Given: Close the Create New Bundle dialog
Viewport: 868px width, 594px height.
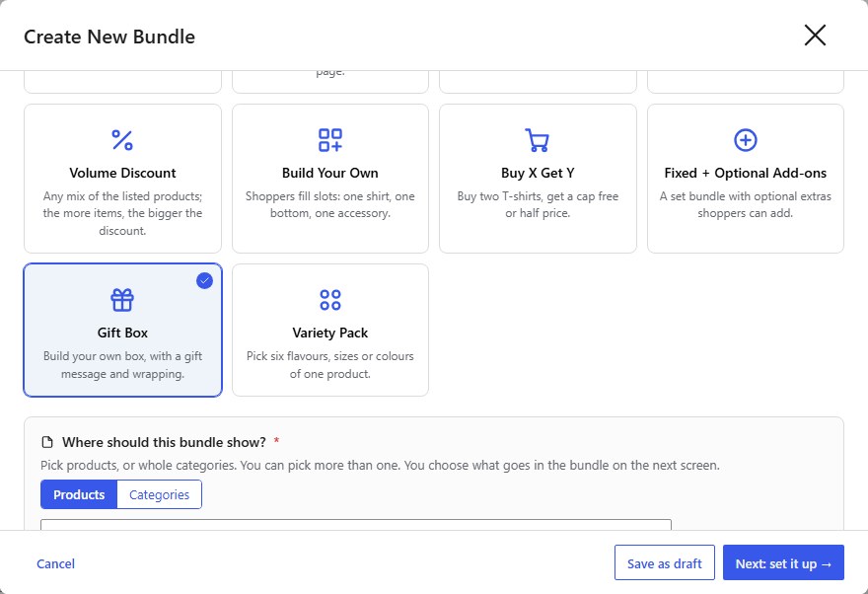Looking at the screenshot, I should [815, 36].
